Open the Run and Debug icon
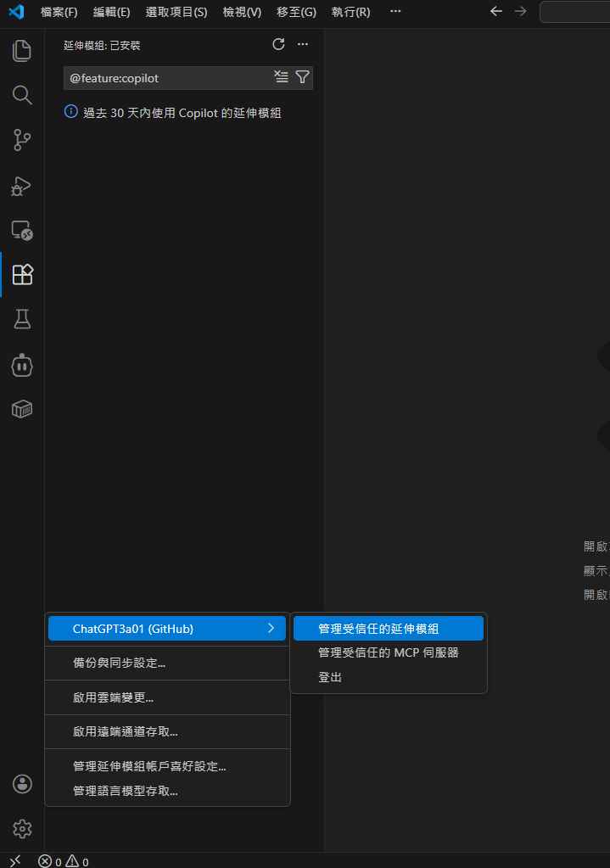Screen dimensions: 610x868 click(x=21, y=186)
